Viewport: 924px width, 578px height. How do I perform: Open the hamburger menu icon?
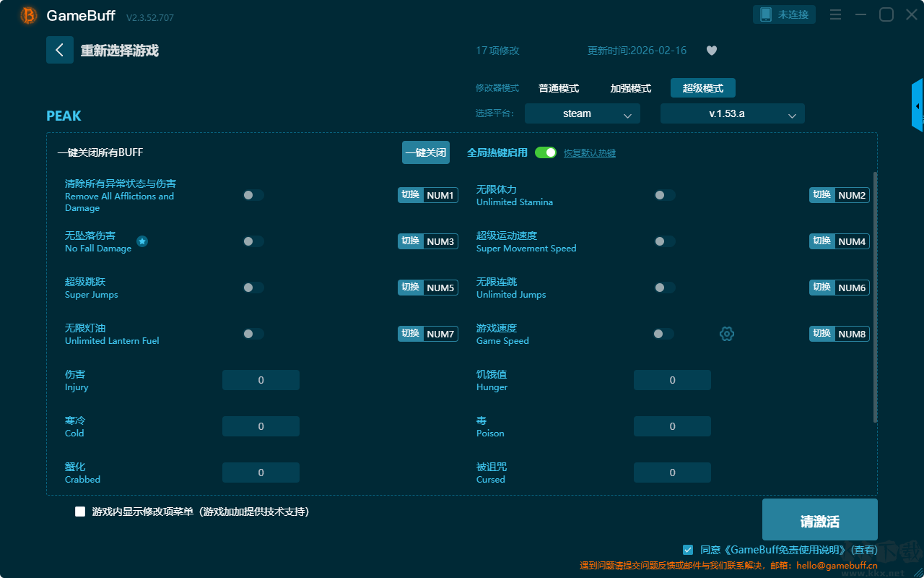835,14
